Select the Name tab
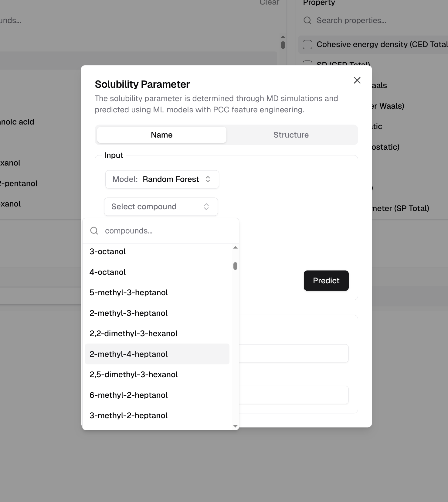 pyautogui.click(x=161, y=135)
